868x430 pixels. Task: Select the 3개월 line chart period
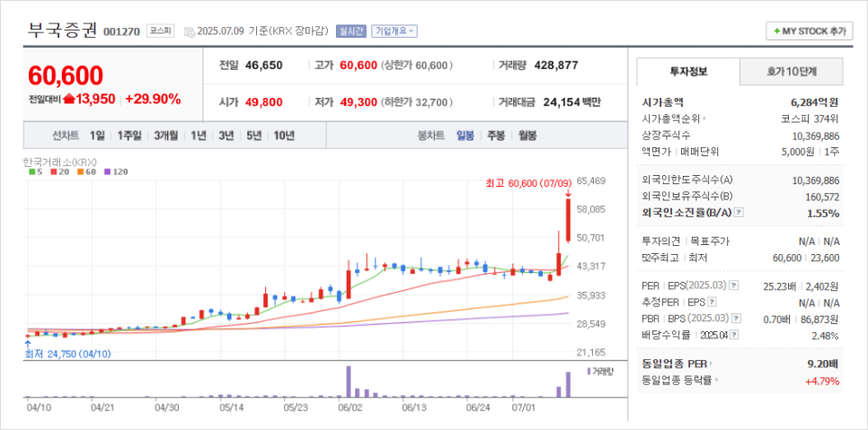pyautogui.click(x=166, y=136)
